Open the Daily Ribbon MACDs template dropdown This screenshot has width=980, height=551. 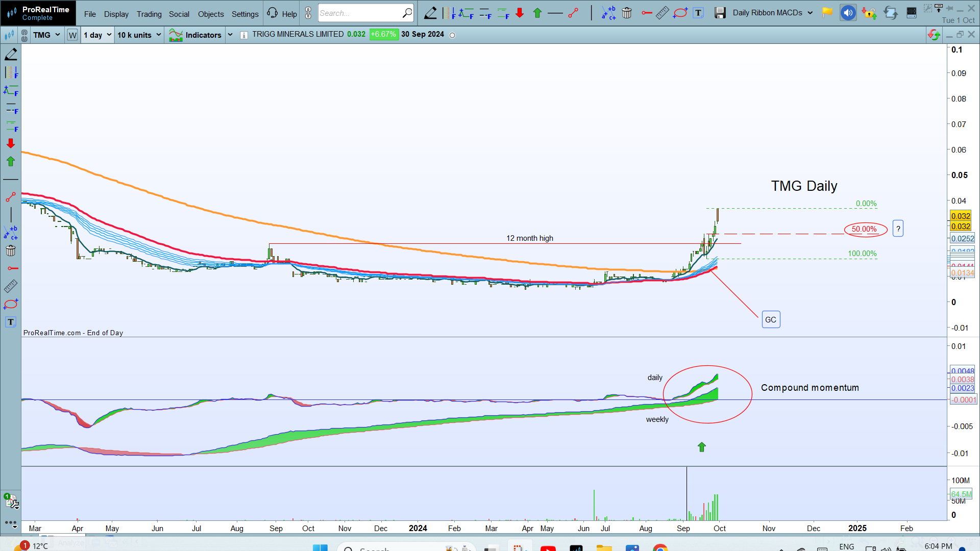[773, 13]
